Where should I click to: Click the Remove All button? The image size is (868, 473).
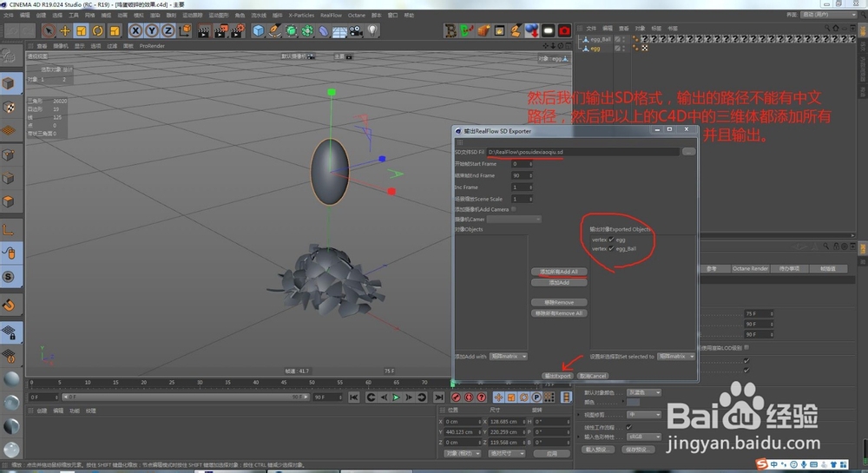click(558, 313)
